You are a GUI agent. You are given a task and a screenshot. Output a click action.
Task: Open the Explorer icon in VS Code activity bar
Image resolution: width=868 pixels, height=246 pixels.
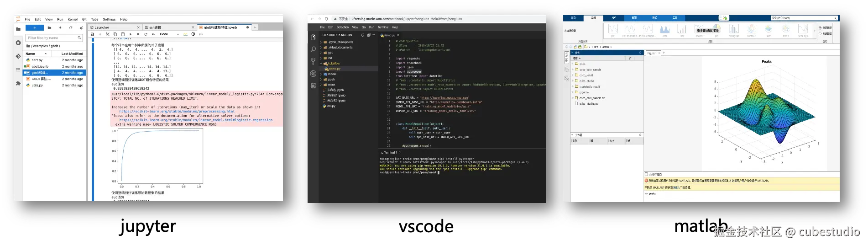[x=313, y=37]
